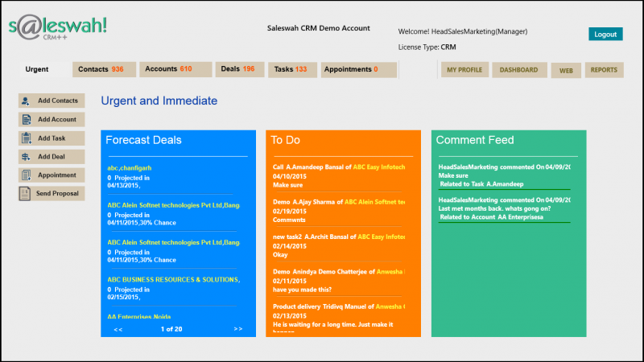Go to previous Forecast Deals page
The image size is (644, 362).
[x=118, y=329]
